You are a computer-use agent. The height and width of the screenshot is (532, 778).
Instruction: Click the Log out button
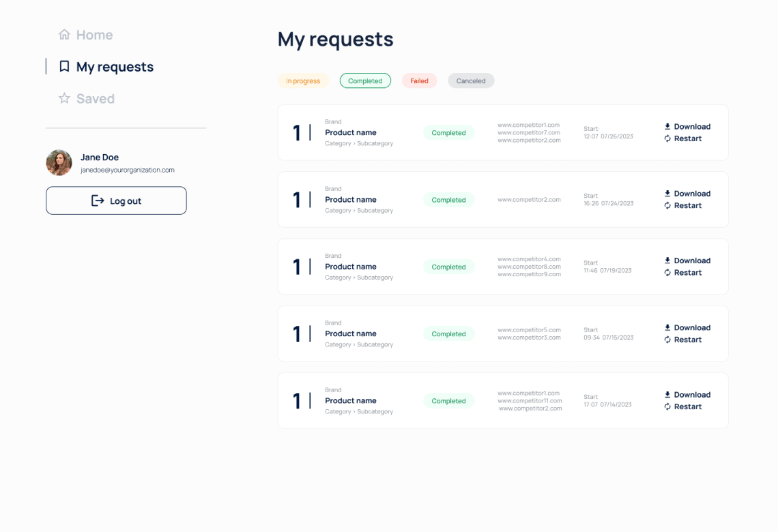pos(116,201)
